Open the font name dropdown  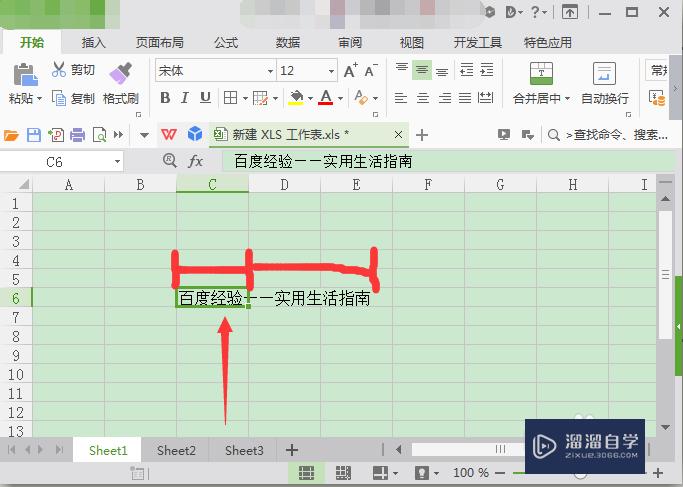pyautogui.click(x=270, y=71)
